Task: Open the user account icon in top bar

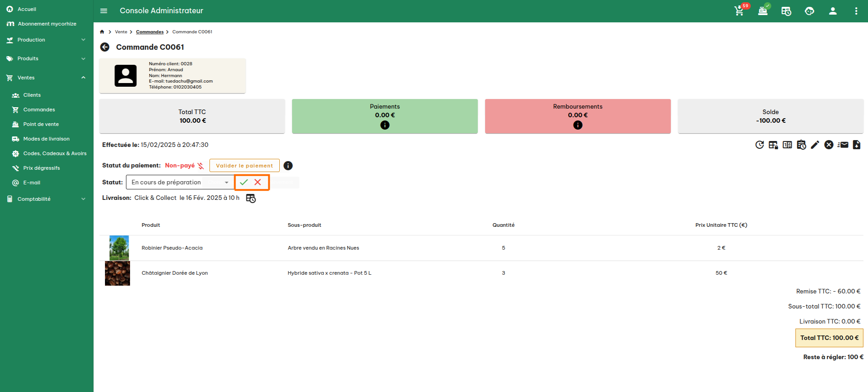Action: 832,11
